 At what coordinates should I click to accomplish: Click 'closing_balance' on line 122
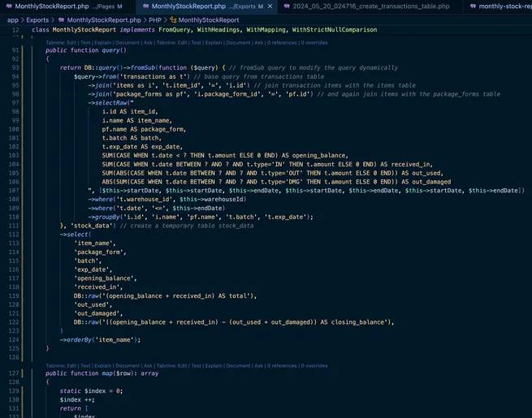[357, 322]
